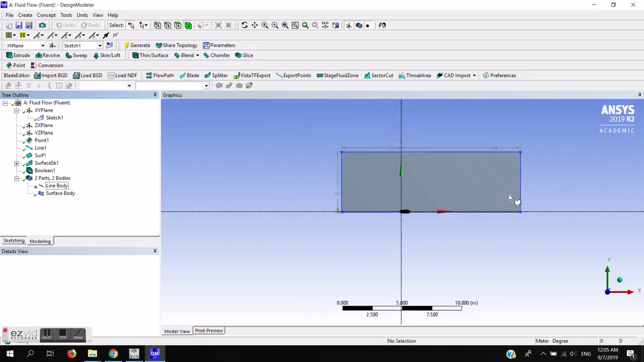Click the Sweep tool

[76, 55]
